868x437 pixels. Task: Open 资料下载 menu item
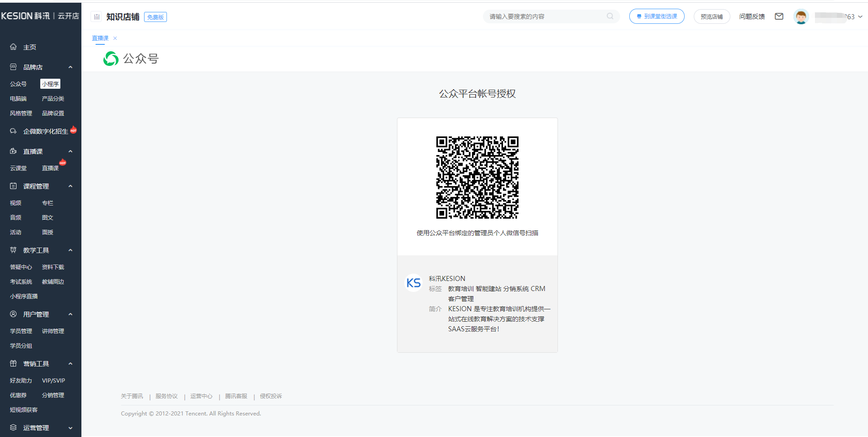pyautogui.click(x=53, y=267)
